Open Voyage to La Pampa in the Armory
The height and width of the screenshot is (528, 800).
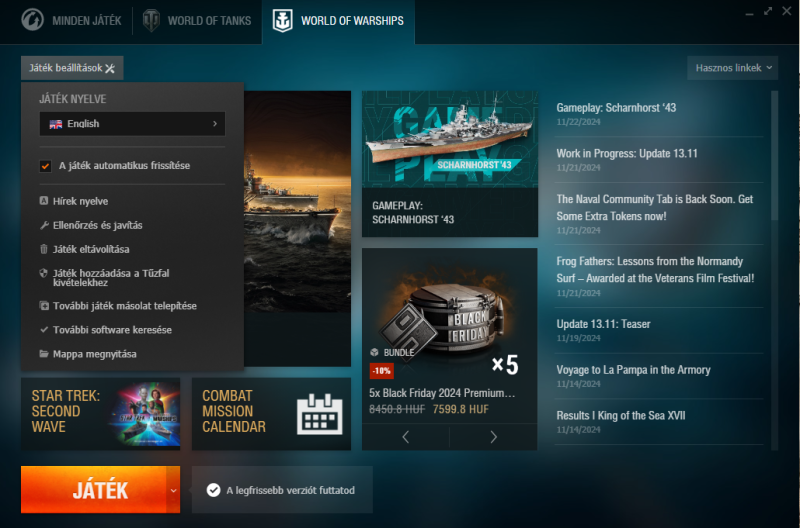click(x=633, y=370)
